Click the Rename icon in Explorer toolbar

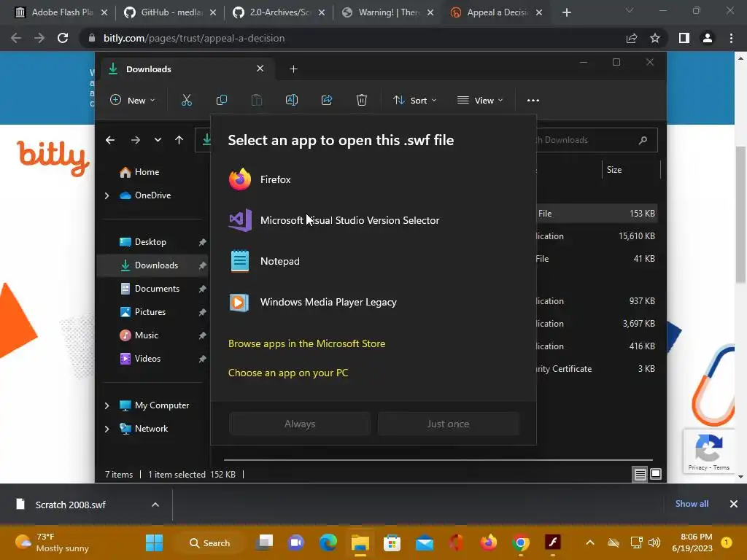[292, 100]
